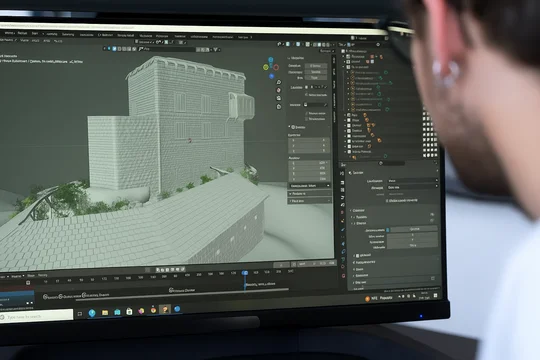Click the blue timeline playhead frame indicator

click(x=245, y=273)
